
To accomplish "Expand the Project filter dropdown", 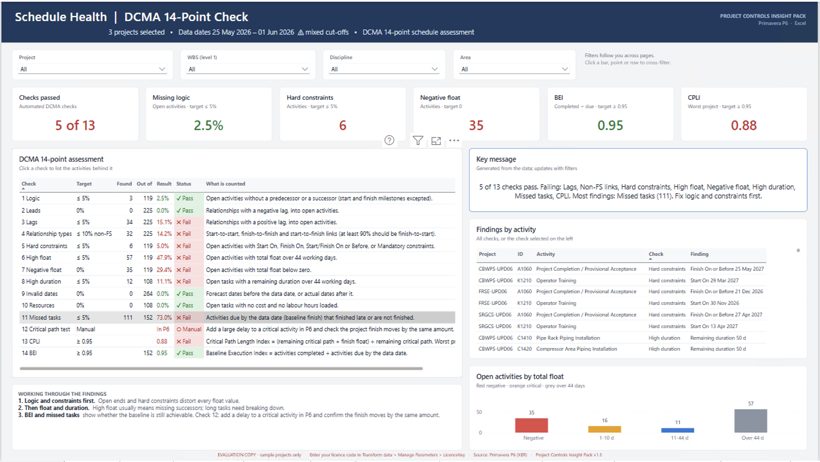I will (x=93, y=69).
